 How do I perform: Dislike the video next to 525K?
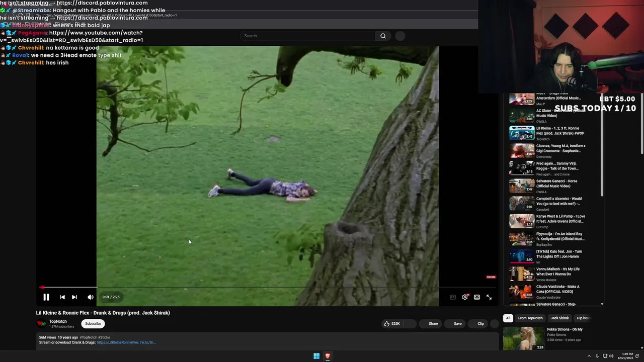410,324
